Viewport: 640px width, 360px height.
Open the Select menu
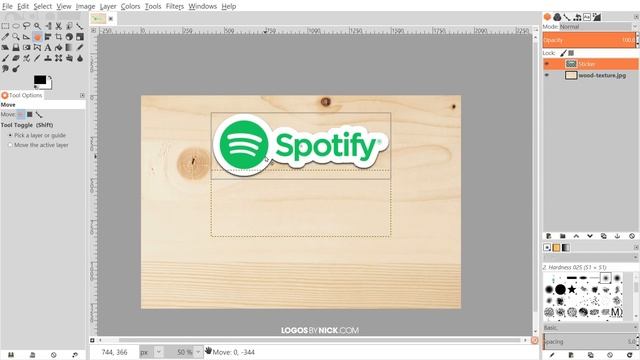[42, 6]
